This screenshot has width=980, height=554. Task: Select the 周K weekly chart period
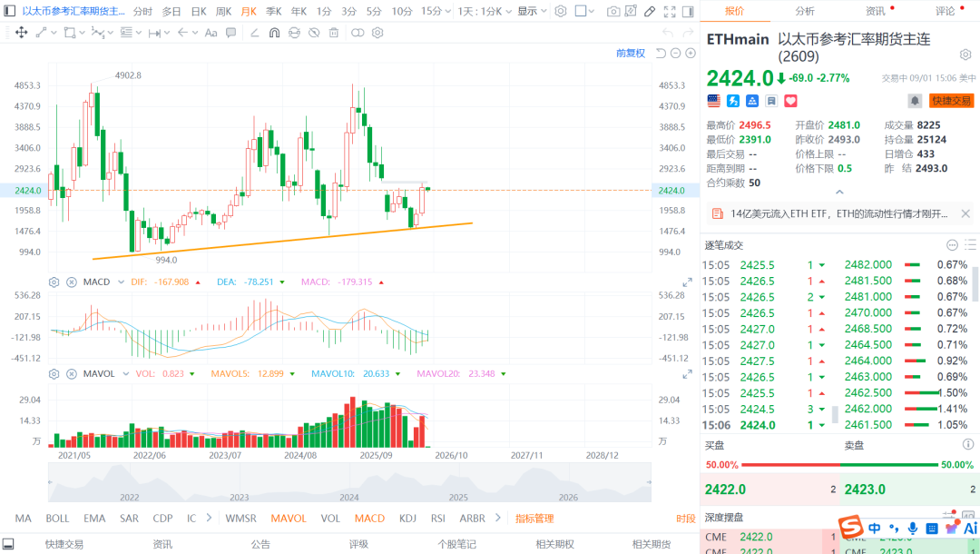[224, 11]
